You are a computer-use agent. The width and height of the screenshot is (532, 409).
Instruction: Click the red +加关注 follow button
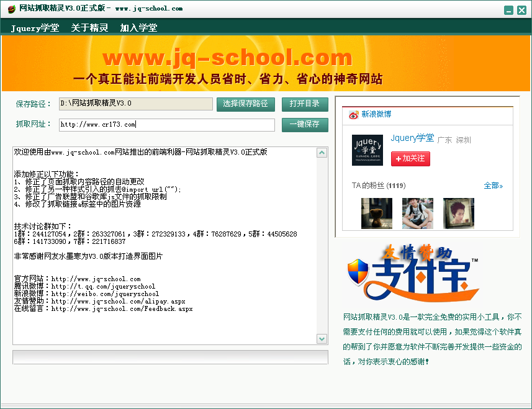pyautogui.click(x=409, y=159)
